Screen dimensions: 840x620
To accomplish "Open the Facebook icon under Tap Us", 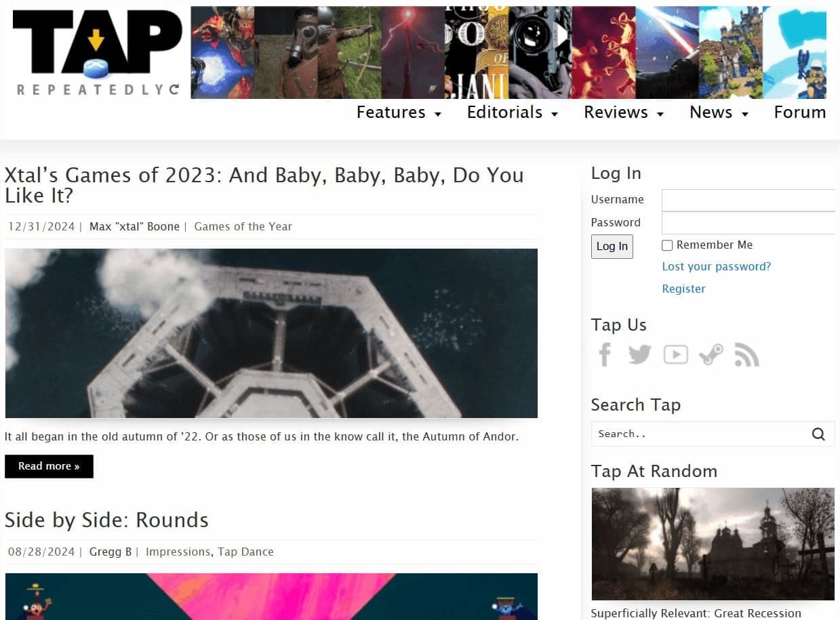I will [605, 354].
